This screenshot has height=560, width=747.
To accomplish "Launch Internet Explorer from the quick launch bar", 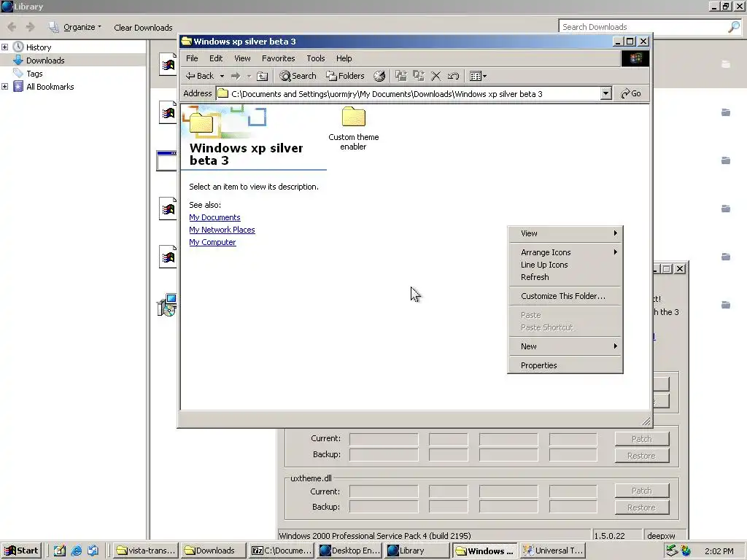I will (76, 551).
